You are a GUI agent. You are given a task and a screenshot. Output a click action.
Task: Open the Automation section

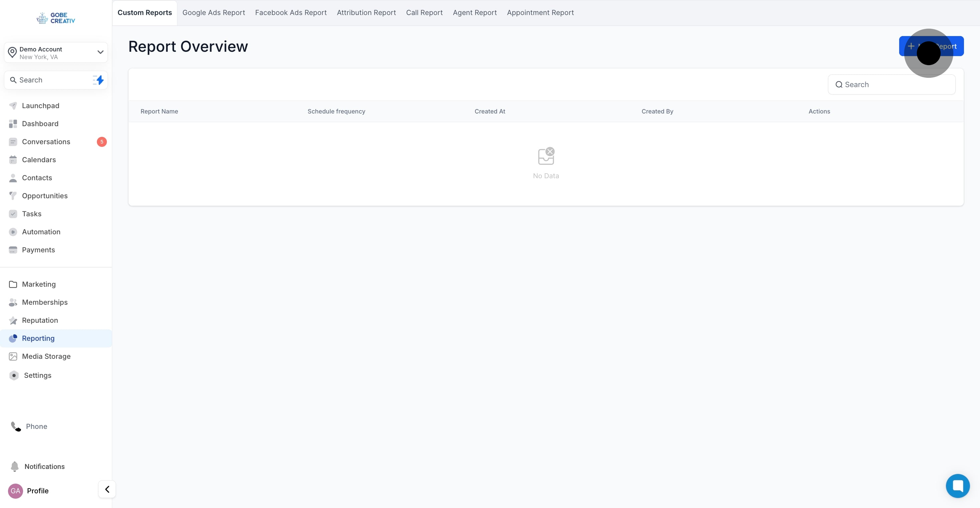pyautogui.click(x=41, y=232)
